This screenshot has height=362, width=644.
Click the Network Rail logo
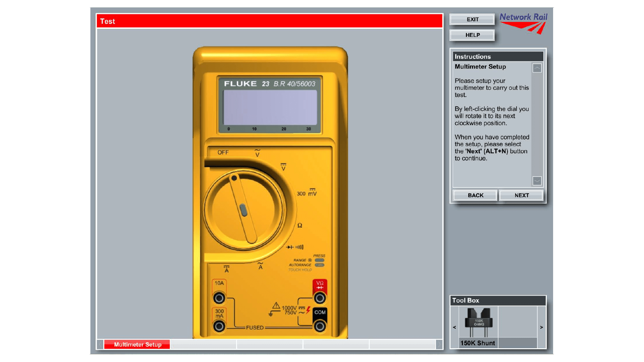(x=523, y=23)
